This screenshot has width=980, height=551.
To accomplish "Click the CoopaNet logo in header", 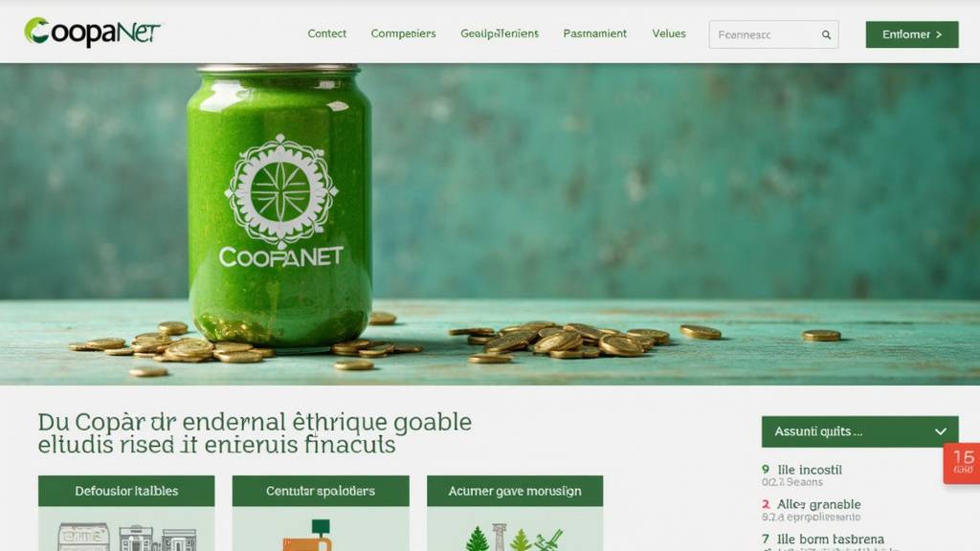I will point(92,32).
